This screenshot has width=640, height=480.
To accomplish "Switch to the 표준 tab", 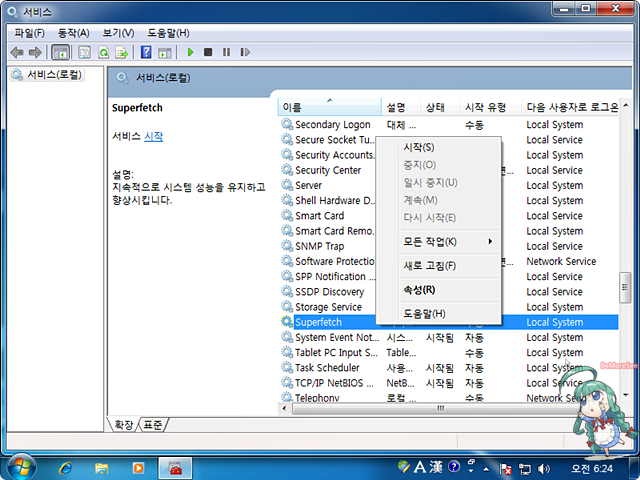I will coord(153,425).
